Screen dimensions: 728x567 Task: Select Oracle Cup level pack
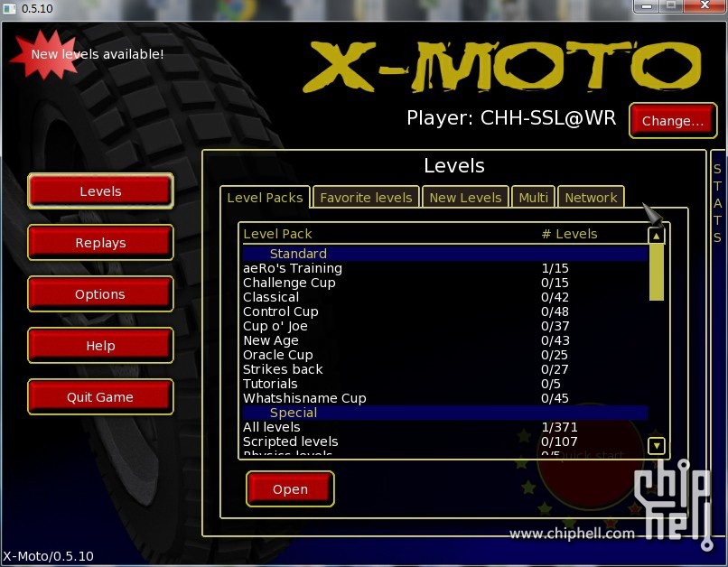[x=444, y=355]
